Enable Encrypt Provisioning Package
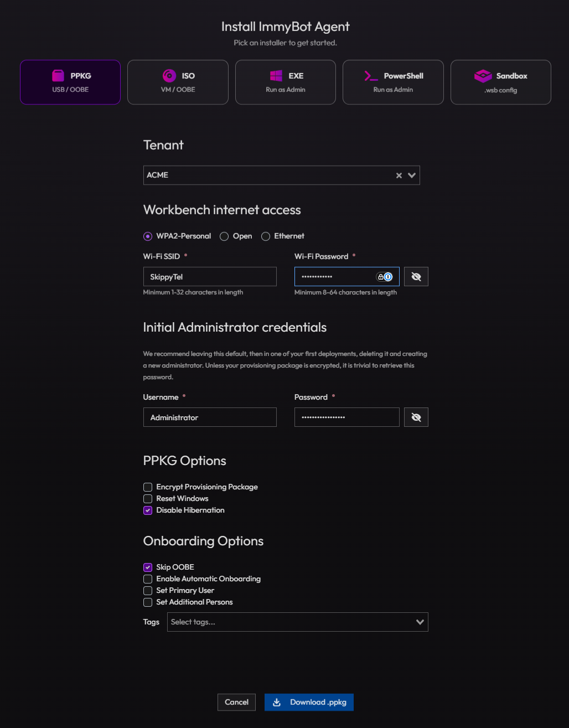The height and width of the screenshot is (728, 569). pos(148,487)
